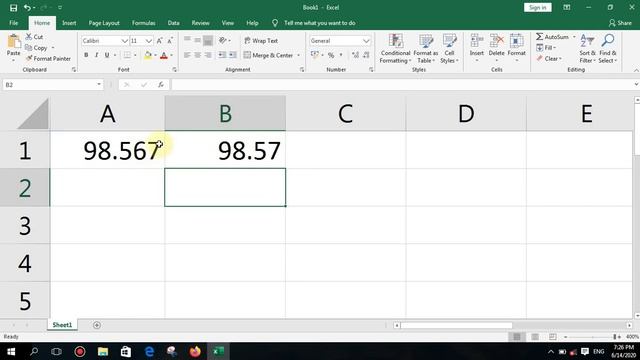Click the AutoSum sigma icon

coord(540,37)
